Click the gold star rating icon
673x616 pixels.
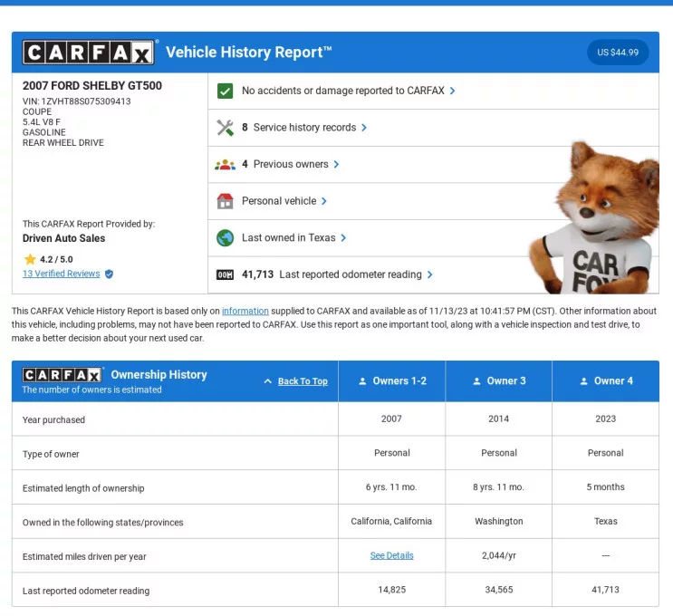coord(29,258)
